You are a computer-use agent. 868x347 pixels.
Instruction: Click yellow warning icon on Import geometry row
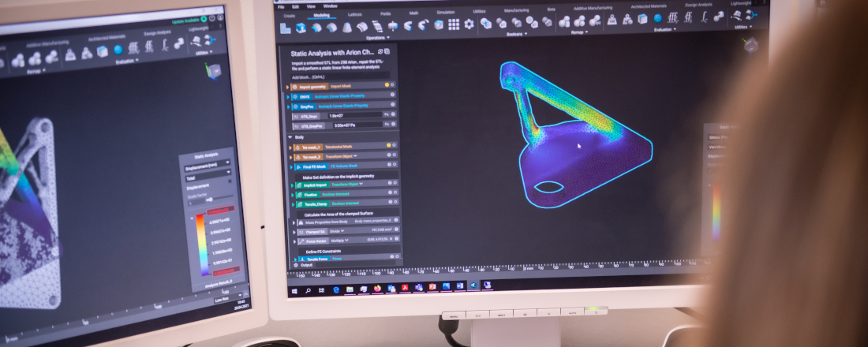coord(387,85)
